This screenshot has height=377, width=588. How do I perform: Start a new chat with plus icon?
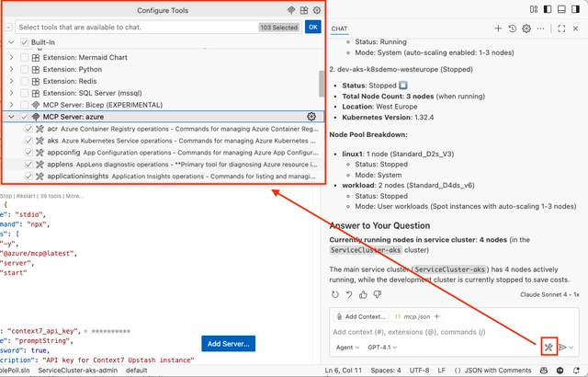coord(499,29)
